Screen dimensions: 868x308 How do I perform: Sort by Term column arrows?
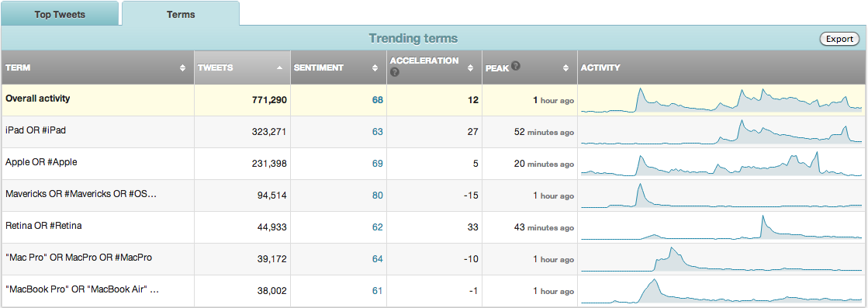coord(183,68)
